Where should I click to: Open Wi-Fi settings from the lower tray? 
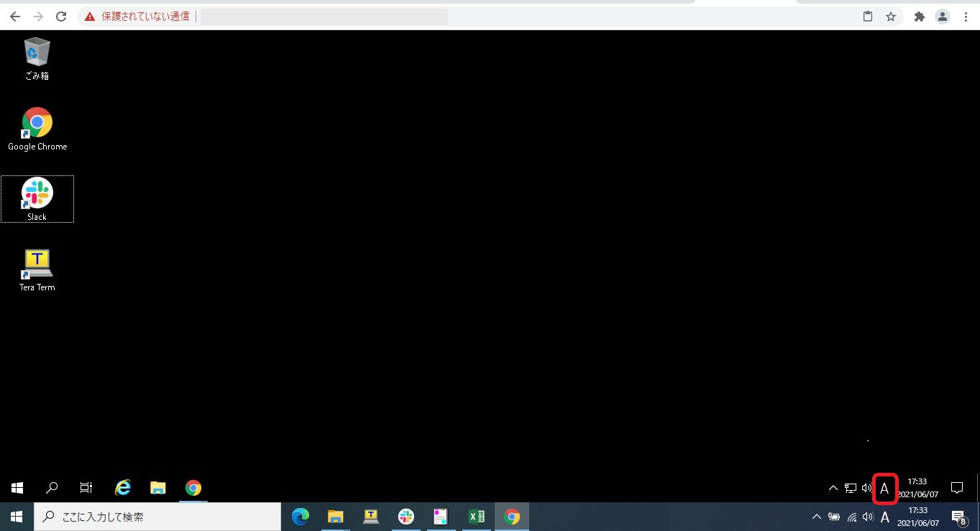pyautogui.click(x=852, y=517)
